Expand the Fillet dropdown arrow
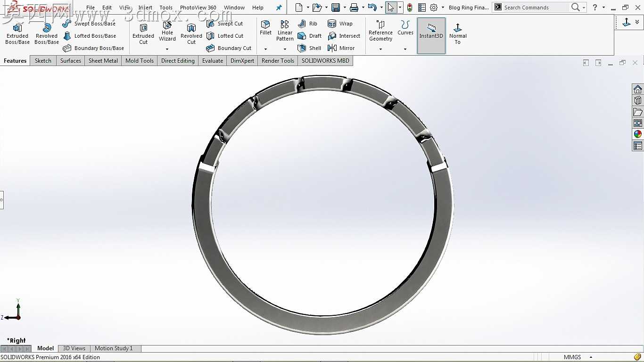This screenshot has height=362, width=644. (x=266, y=49)
